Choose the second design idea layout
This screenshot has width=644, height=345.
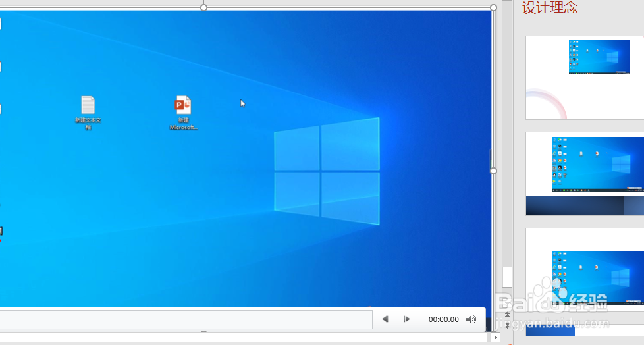pos(585,174)
